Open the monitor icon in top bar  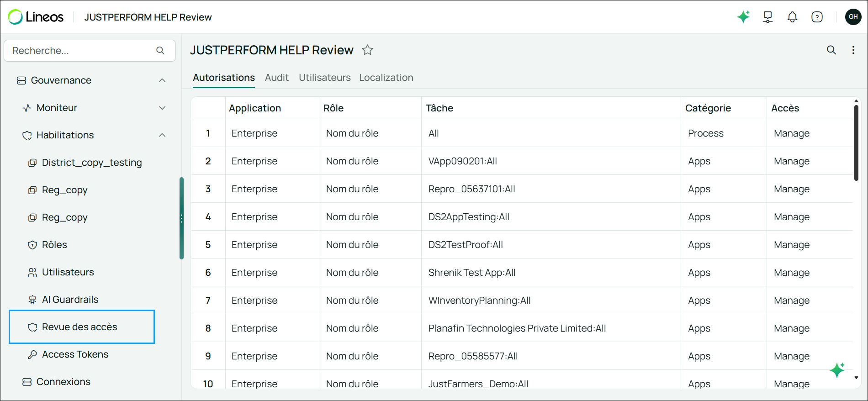pos(768,17)
